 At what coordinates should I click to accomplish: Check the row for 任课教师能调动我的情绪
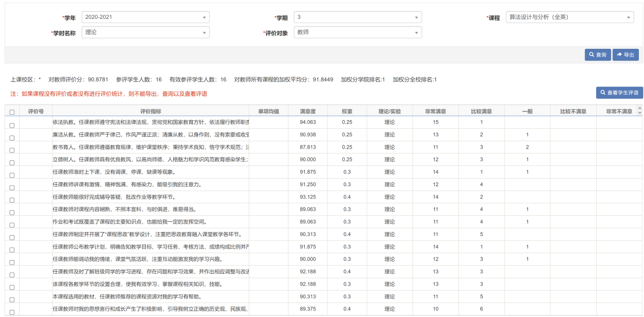click(12, 263)
